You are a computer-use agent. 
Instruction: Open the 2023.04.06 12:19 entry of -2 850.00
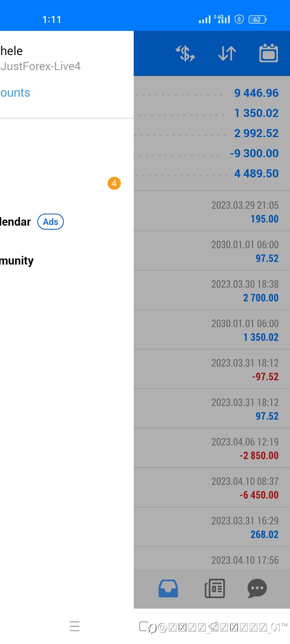pyautogui.click(x=212, y=448)
